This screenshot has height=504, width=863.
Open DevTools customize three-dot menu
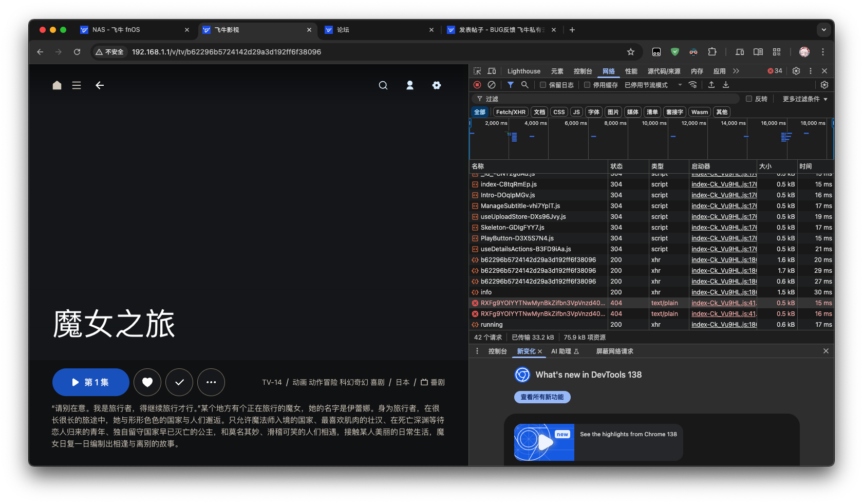[x=811, y=71]
